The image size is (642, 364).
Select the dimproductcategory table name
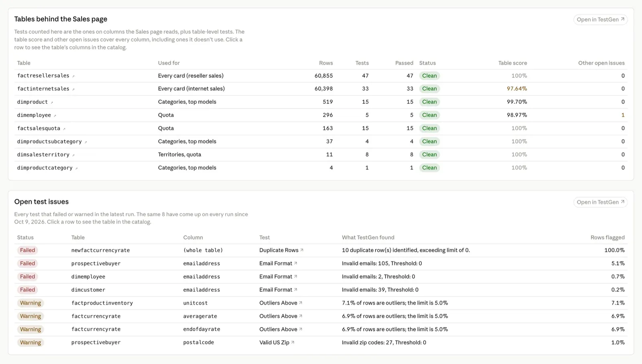tap(45, 168)
